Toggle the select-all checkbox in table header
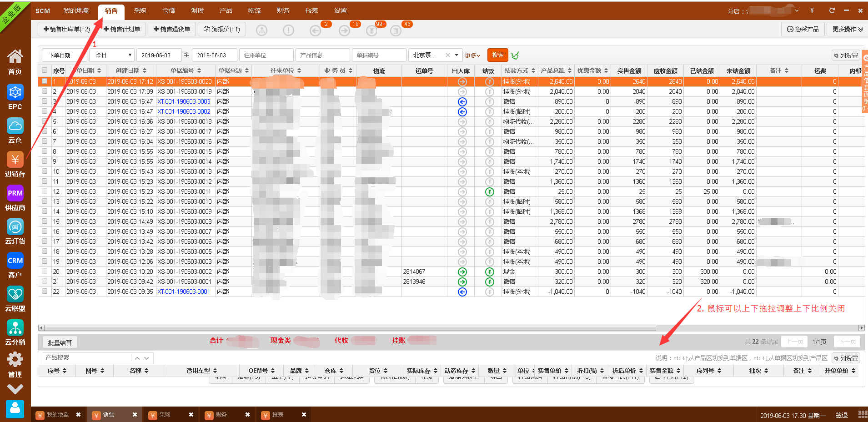868x422 pixels. pos(45,70)
